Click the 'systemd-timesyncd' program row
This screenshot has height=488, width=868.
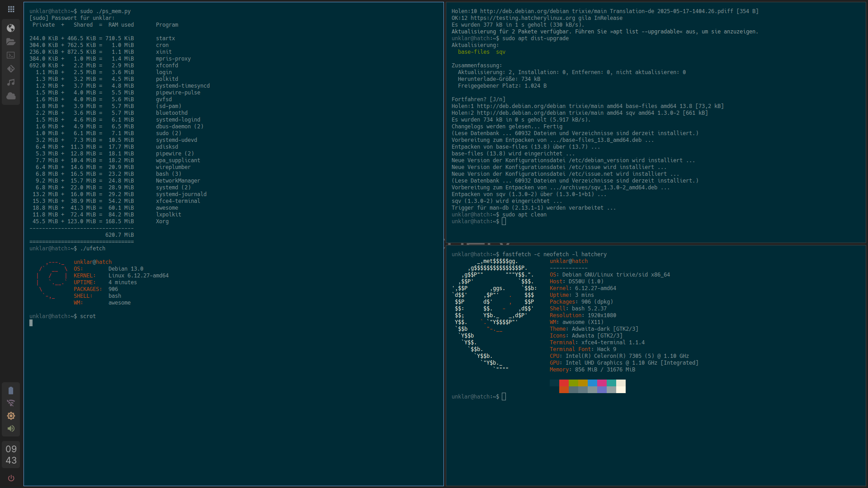point(119,86)
